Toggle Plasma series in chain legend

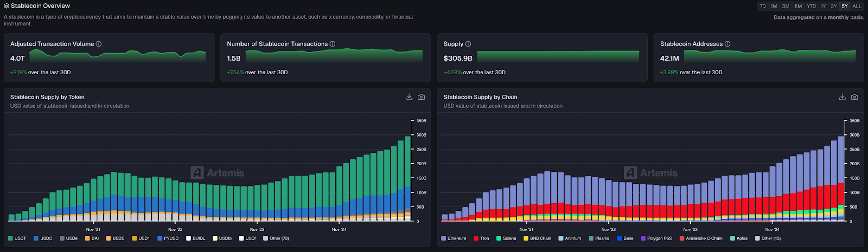599,238
